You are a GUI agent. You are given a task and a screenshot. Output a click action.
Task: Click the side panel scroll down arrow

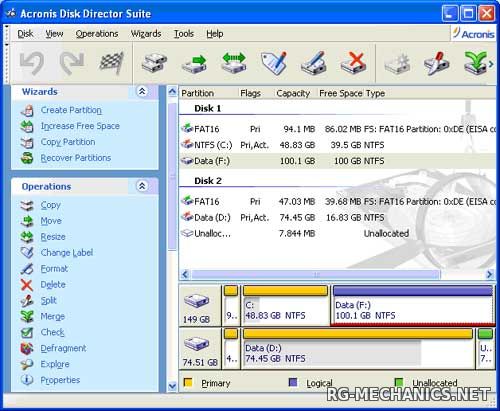(172, 386)
